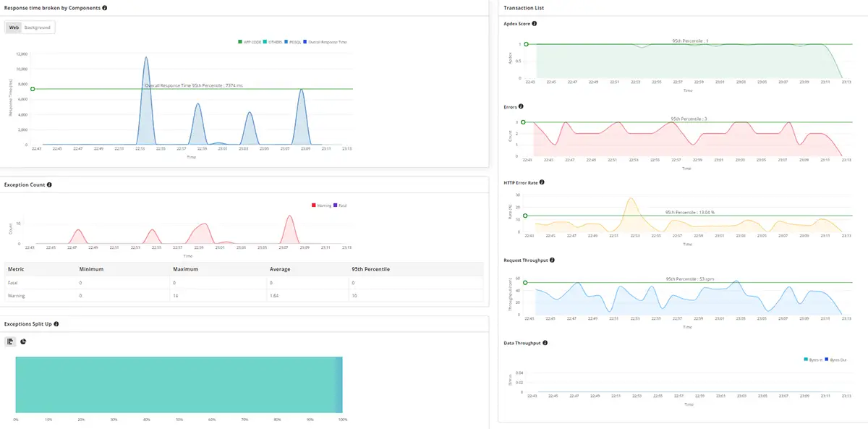868x429 pixels.
Task: Open the Request Throughput info tooltip
Action: pyautogui.click(x=554, y=259)
